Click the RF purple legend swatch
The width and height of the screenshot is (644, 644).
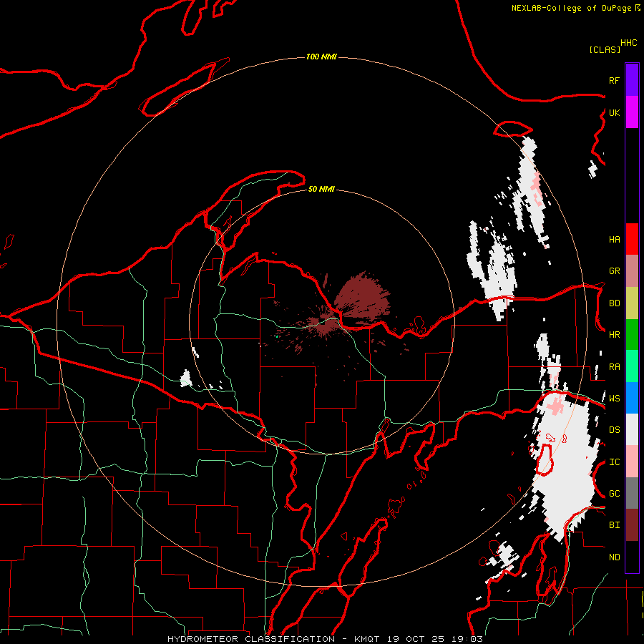[632, 80]
